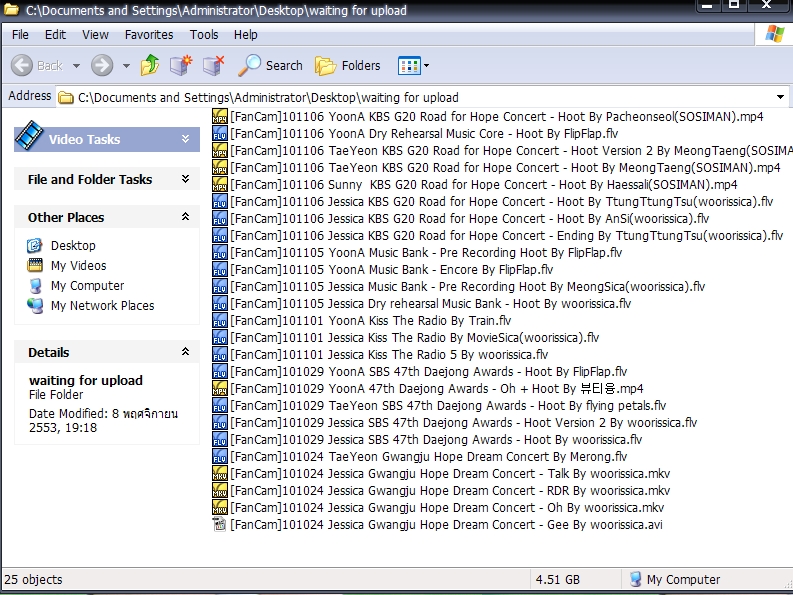Collapse the Details panel
Viewport: 793px width, 595px height.
[186, 352]
